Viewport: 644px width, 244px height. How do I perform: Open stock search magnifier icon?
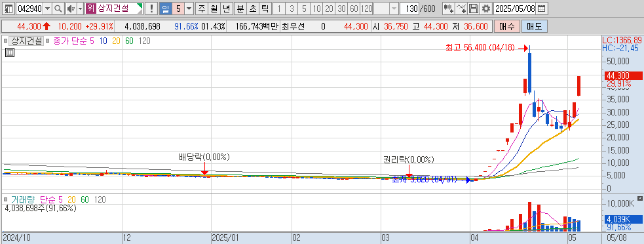tap(58, 9)
